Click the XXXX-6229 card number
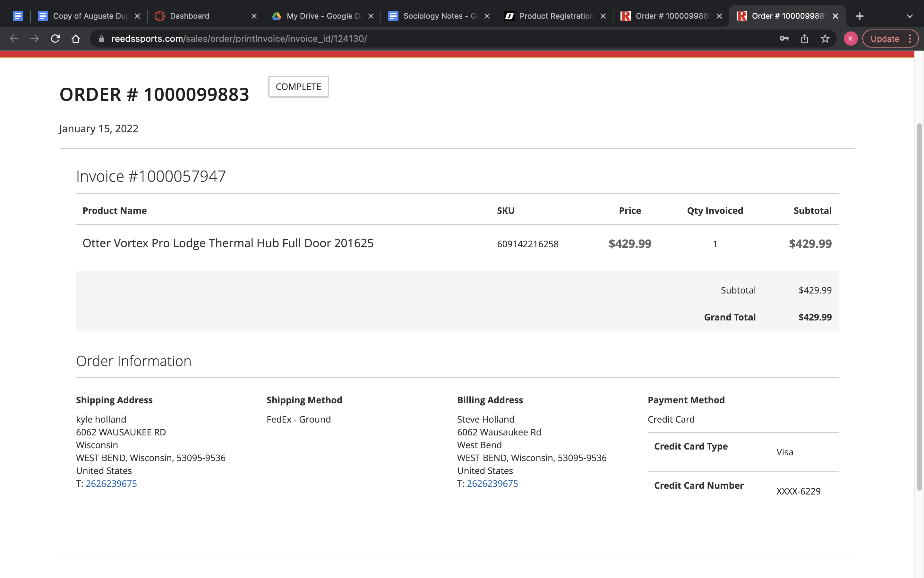The height and width of the screenshot is (578, 924). tap(798, 491)
